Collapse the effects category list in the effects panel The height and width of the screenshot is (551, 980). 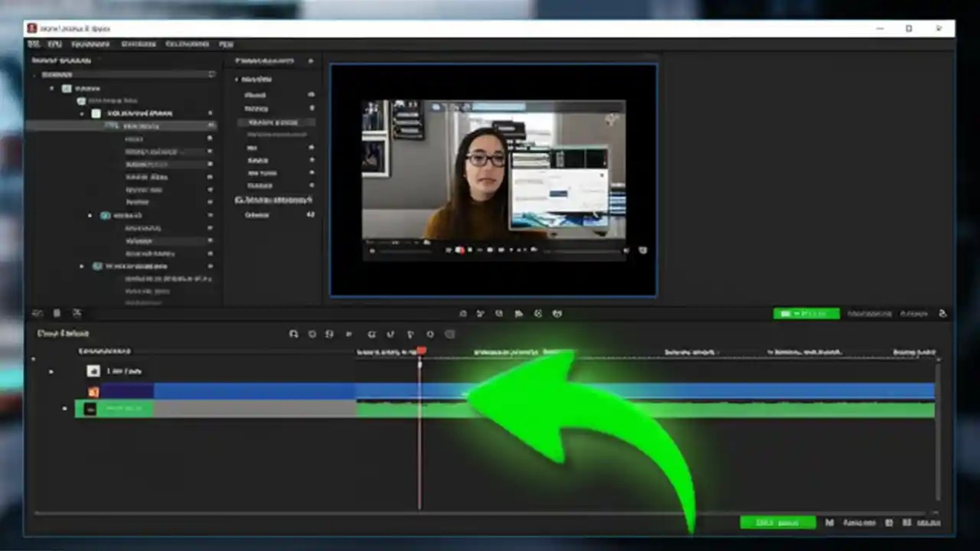click(237, 79)
